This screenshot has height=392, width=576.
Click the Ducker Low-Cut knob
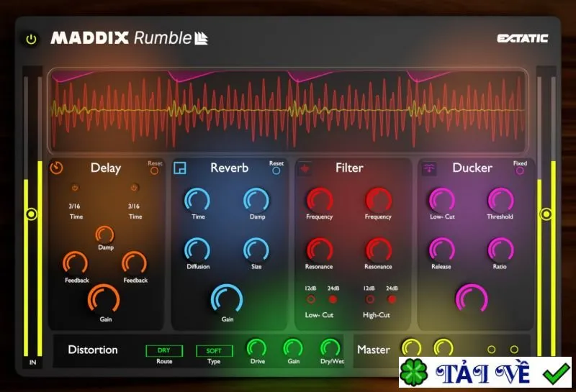point(442,201)
